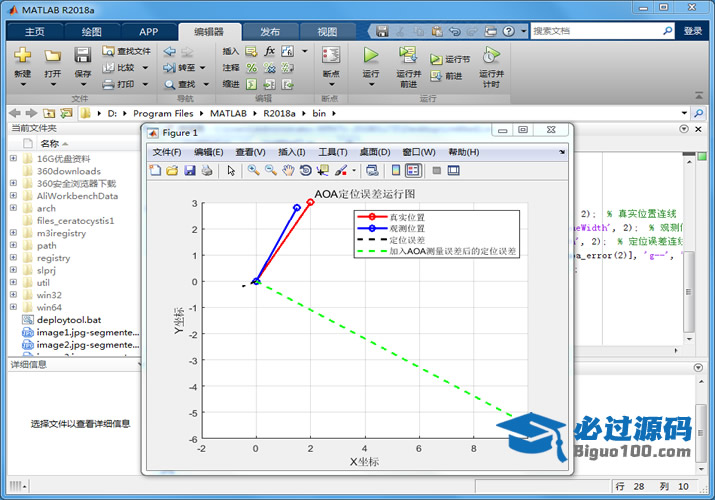
Task: Switch to the 视图 ribbon tab
Action: pyautogui.click(x=327, y=31)
